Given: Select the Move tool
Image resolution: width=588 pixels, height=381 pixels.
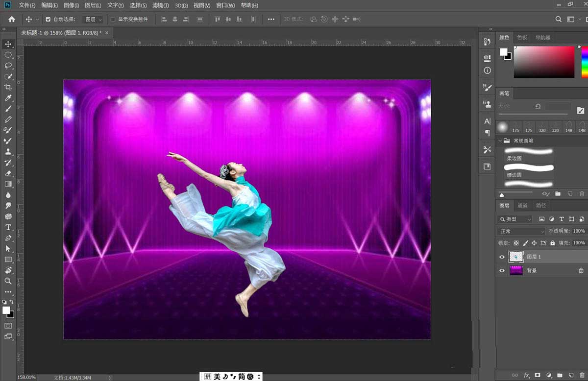Looking at the screenshot, I should point(8,44).
